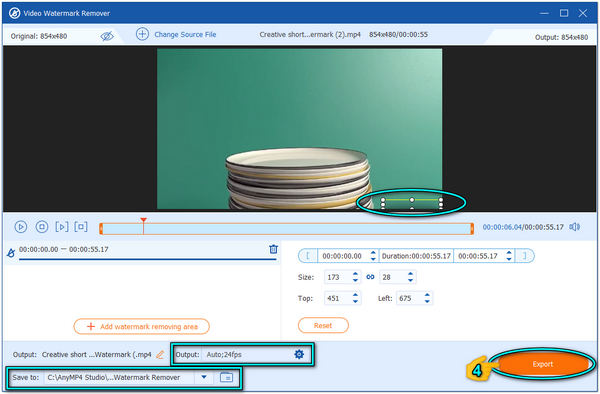Increase the Left position value
Screen dimensions: 600x394
coord(427,295)
